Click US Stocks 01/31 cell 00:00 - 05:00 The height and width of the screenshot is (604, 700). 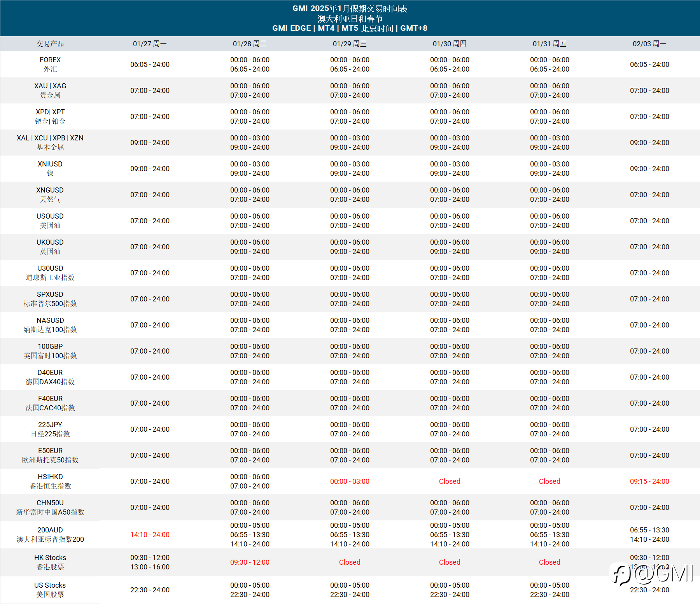549,585
